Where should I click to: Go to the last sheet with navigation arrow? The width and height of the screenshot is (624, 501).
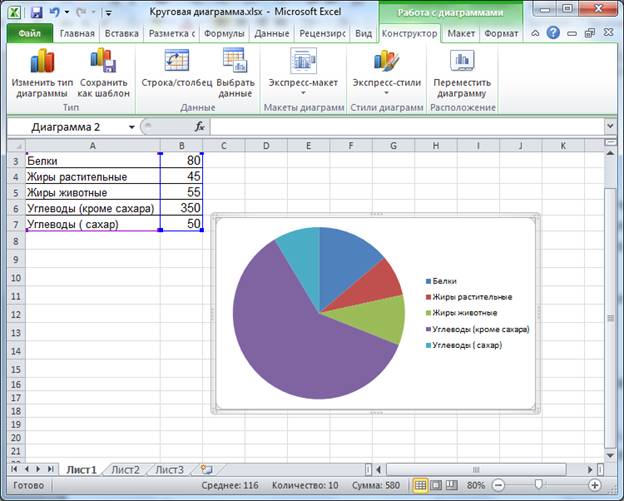tap(51, 470)
